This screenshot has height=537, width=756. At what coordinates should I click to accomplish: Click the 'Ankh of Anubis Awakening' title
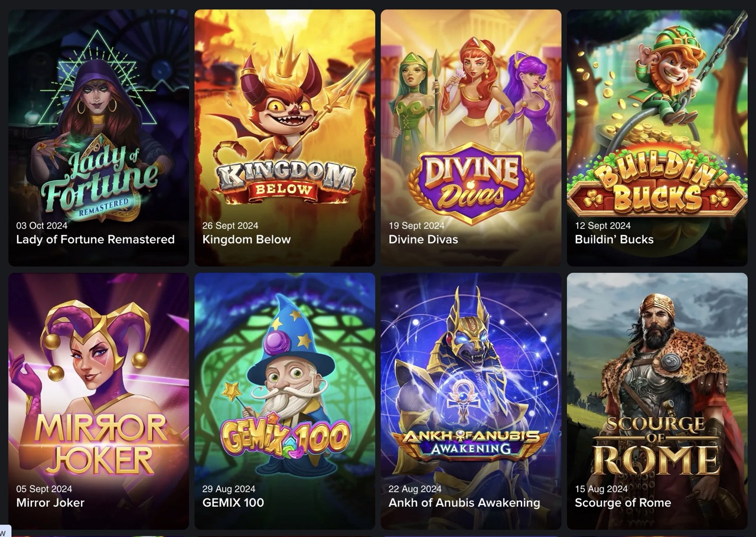[x=464, y=503]
